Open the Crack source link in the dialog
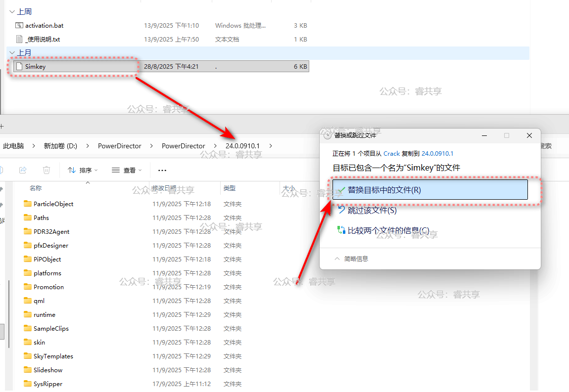This screenshot has height=392, width=569. click(x=391, y=153)
